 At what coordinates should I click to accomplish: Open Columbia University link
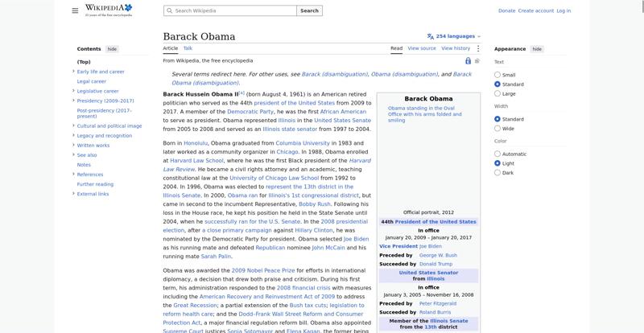click(303, 143)
